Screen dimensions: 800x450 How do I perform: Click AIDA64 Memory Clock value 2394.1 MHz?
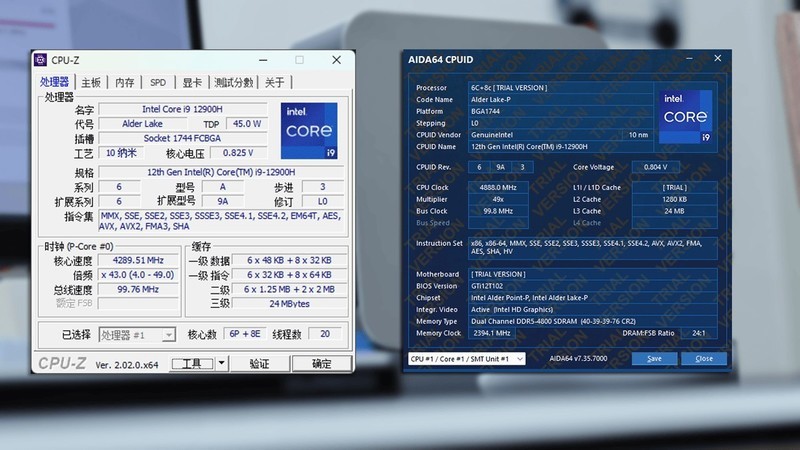492,333
